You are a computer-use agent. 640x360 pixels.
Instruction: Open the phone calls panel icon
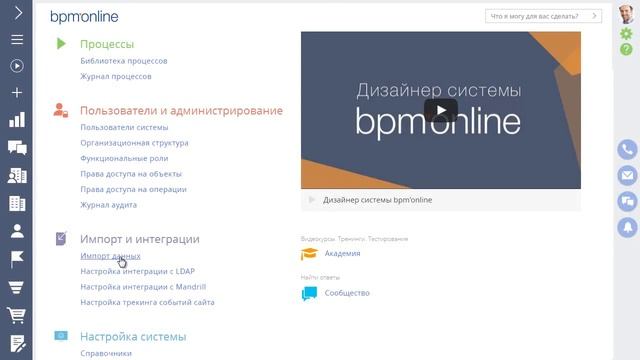tap(627, 150)
